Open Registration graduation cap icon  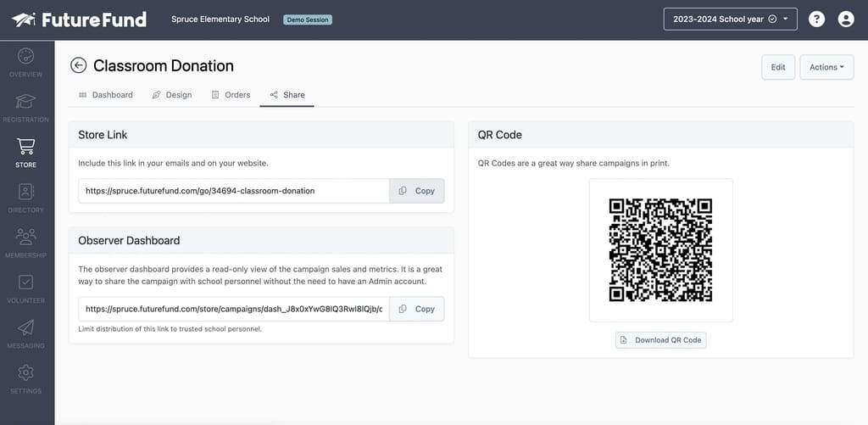click(x=26, y=102)
